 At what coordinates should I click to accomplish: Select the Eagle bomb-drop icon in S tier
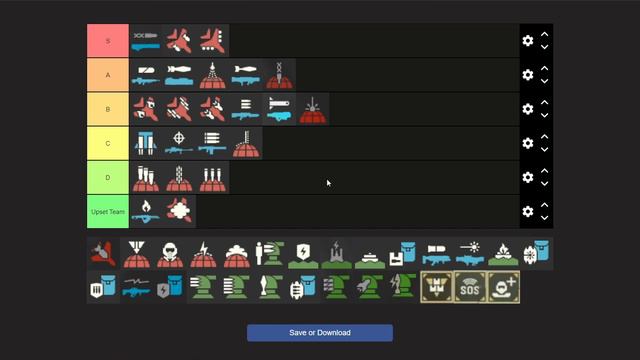click(x=179, y=41)
